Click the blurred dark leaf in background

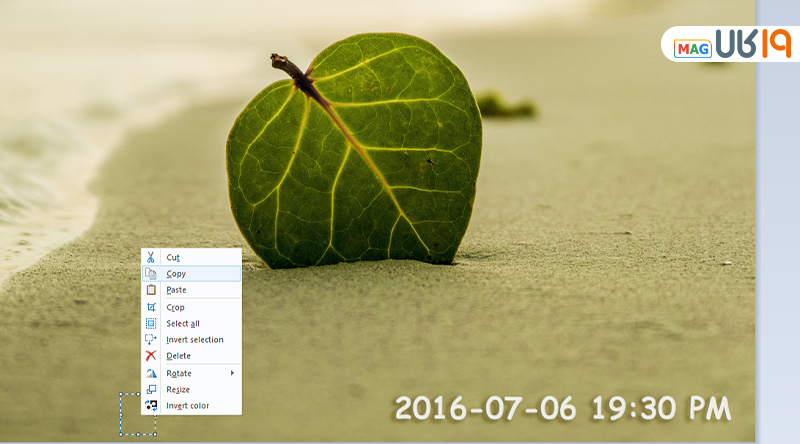[503, 104]
